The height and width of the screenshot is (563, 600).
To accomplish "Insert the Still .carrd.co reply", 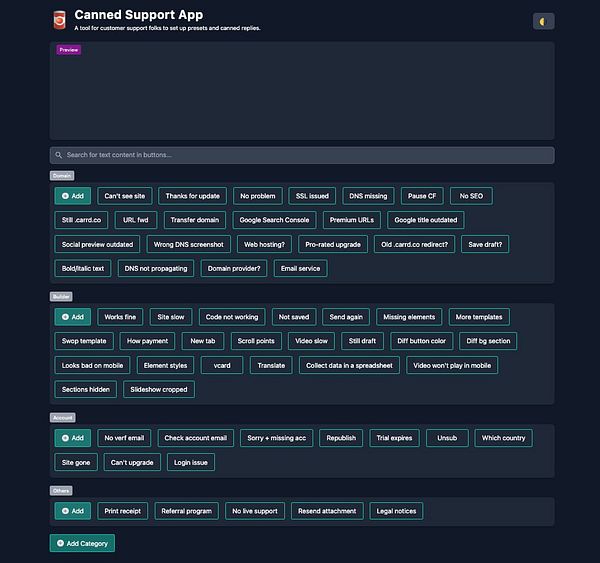I will point(81,220).
